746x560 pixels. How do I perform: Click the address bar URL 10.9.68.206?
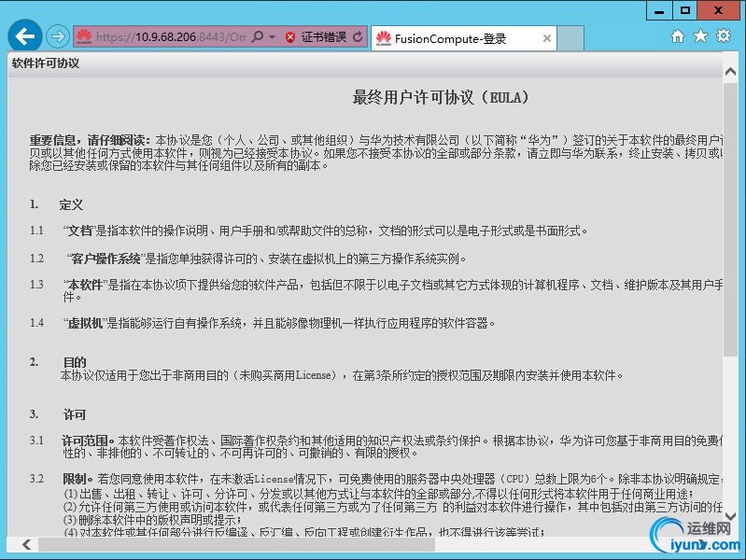[164, 36]
